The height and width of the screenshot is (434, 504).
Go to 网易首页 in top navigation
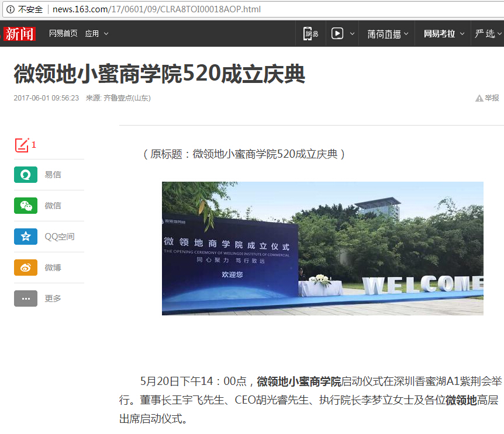tap(63, 33)
